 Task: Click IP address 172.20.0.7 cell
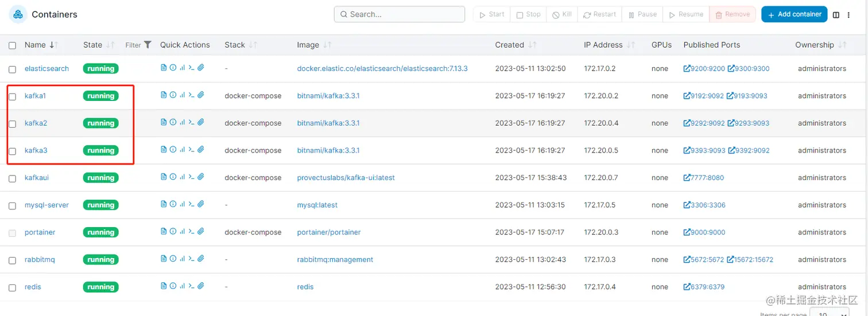coord(601,178)
